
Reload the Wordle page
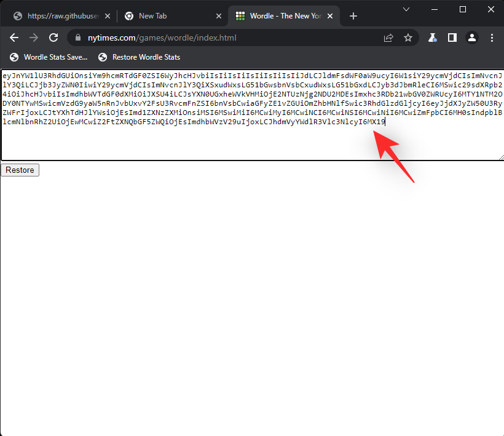53,38
